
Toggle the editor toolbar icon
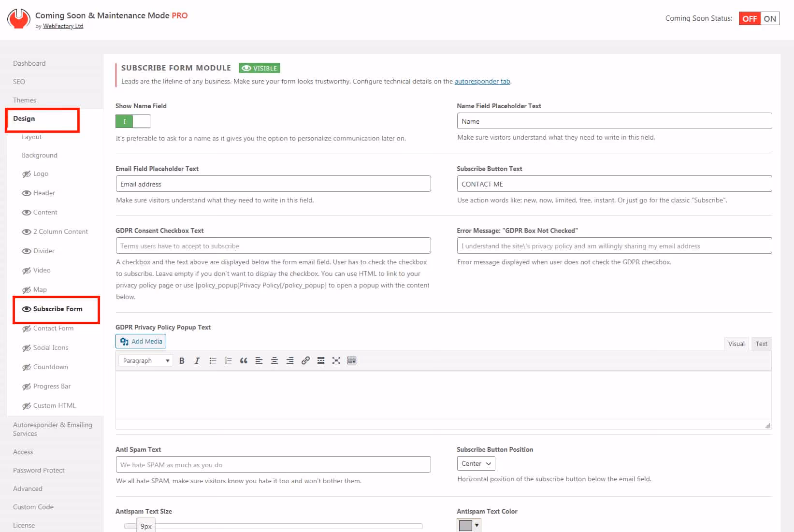coord(352,360)
